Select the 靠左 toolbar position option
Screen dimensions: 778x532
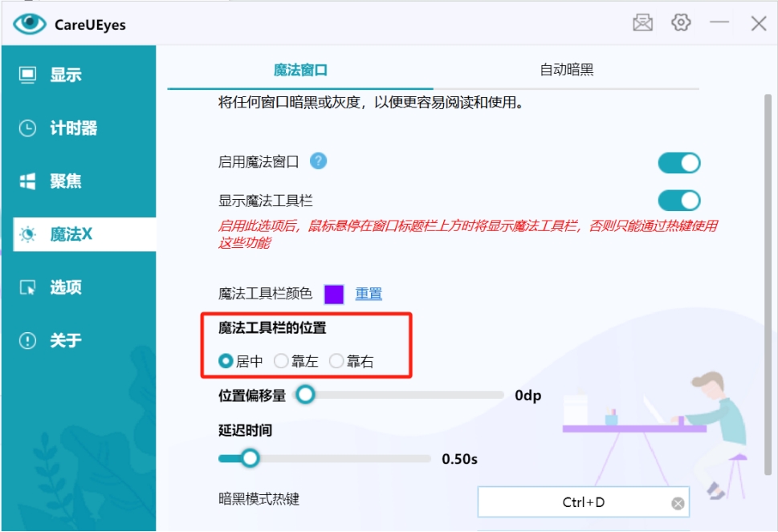pyautogui.click(x=281, y=360)
